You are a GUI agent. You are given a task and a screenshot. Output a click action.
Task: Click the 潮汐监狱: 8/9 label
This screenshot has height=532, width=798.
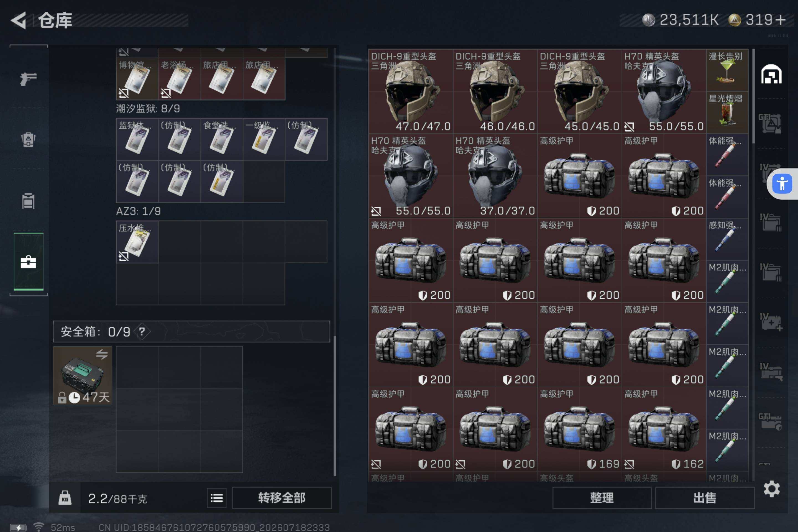(148, 109)
